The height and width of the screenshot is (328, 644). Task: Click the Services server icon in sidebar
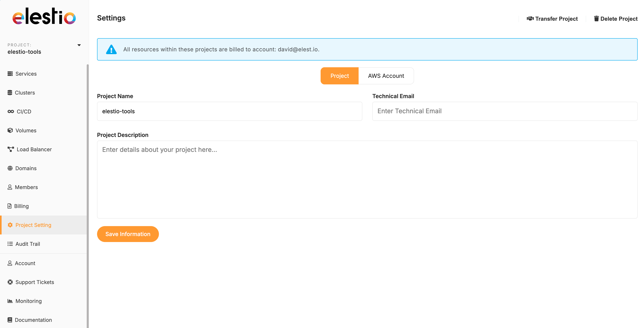10,74
